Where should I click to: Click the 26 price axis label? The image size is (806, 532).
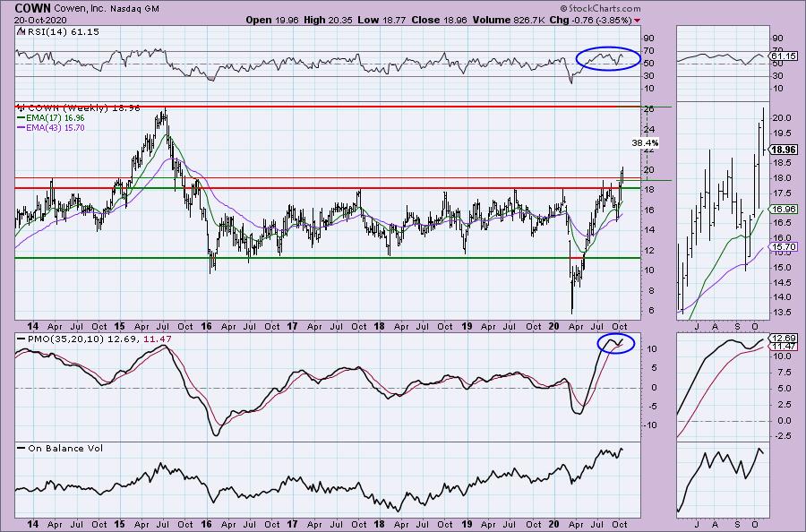[x=648, y=109]
